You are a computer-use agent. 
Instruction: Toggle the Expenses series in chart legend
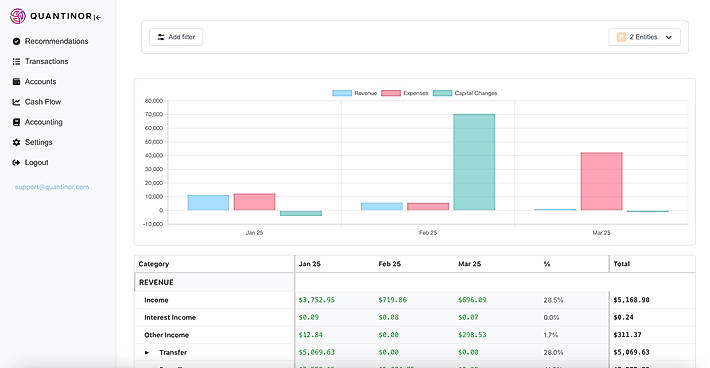coord(404,93)
